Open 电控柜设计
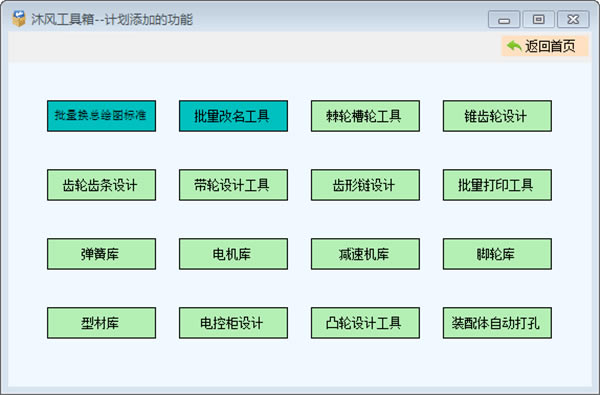600x395 pixels. click(x=233, y=323)
